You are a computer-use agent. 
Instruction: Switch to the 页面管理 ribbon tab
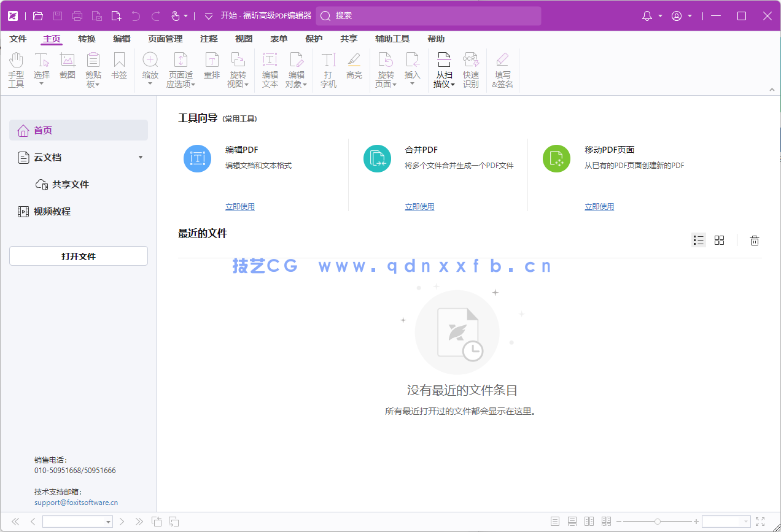point(164,39)
